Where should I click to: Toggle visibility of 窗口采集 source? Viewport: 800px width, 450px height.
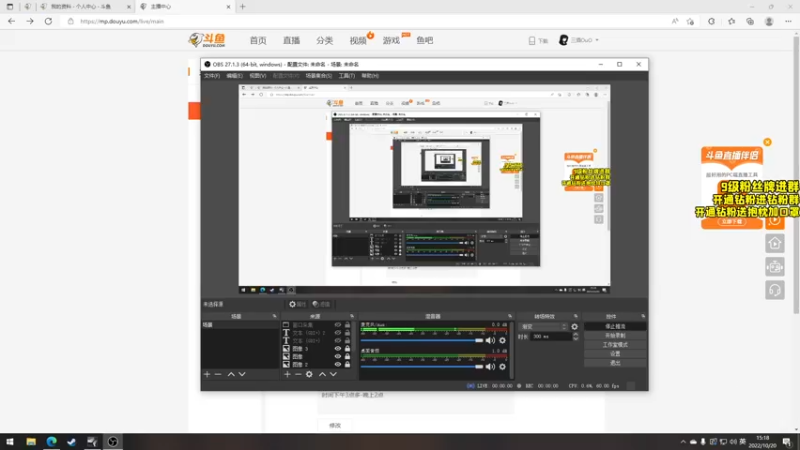point(338,324)
